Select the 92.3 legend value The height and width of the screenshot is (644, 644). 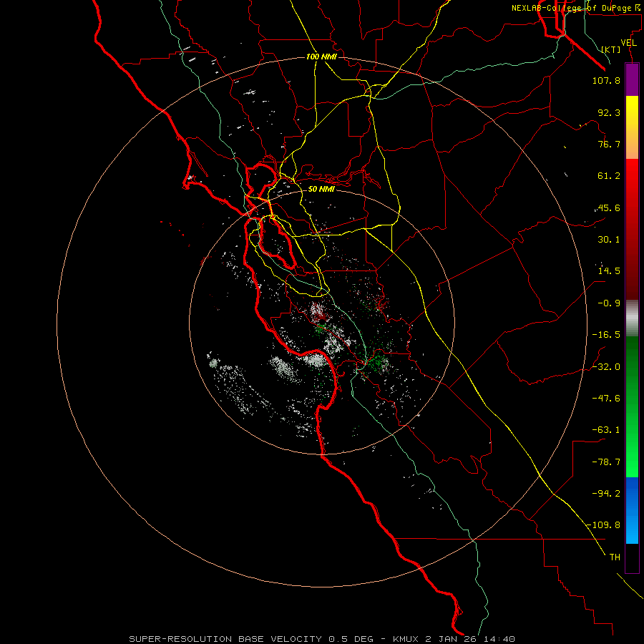click(x=609, y=112)
